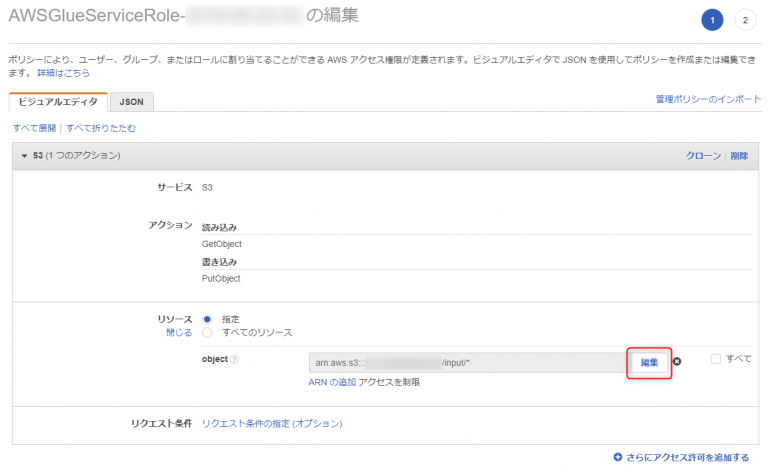
Task: Click the ARN の追加 link
Action: point(332,382)
